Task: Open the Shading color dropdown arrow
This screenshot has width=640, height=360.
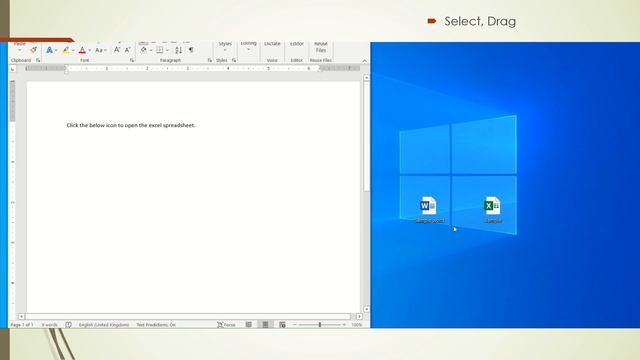Action: coord(151,51)
